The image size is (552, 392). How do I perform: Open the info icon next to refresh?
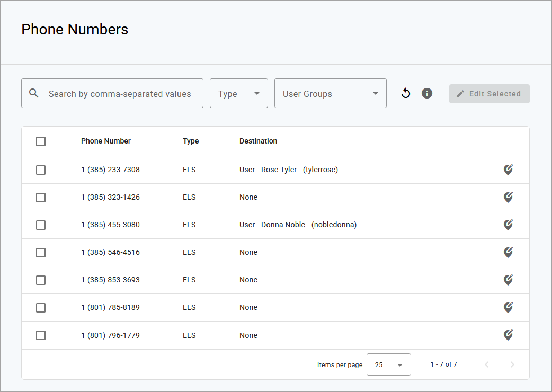426,93
